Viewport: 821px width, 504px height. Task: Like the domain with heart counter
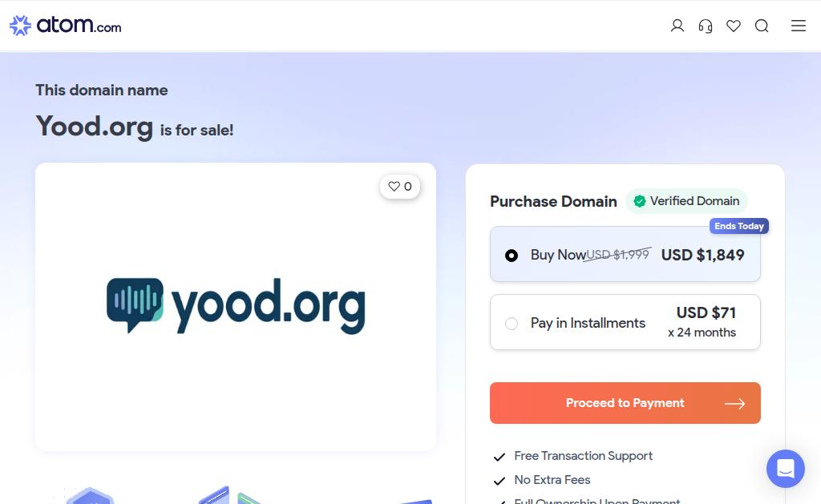click(x=400, y=187)
